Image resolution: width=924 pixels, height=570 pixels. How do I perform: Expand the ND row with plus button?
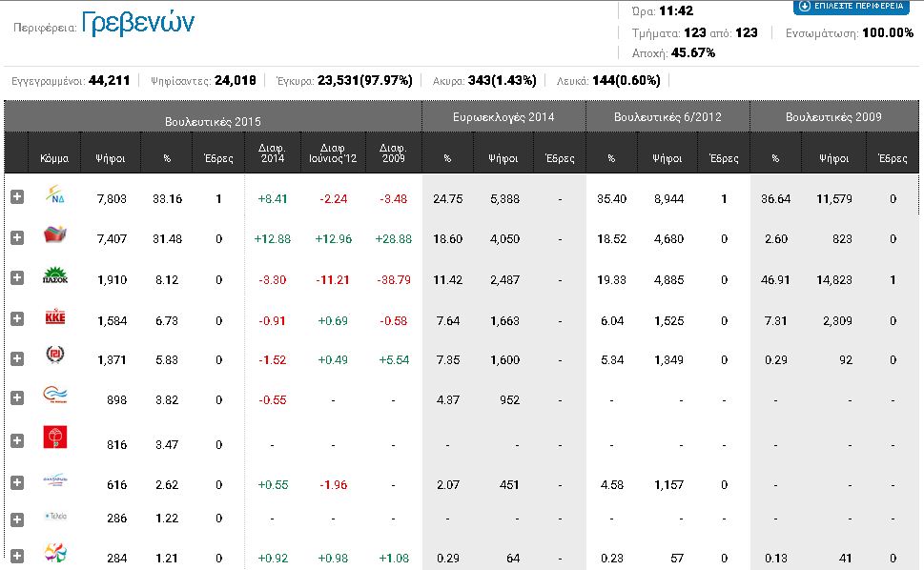16,197
